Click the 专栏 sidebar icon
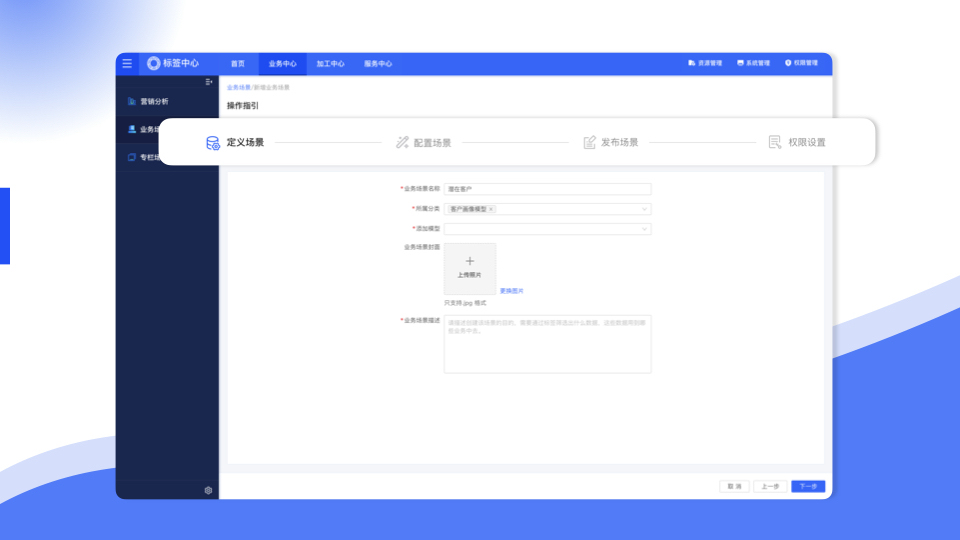Viewport: 960px width, 540px height. pos(132,157)
